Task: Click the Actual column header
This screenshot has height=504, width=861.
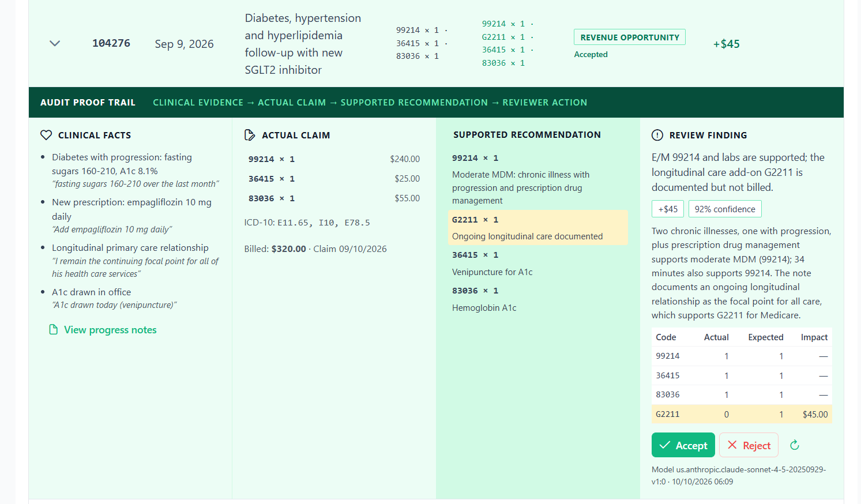Action: pyautogui.click(x=716, y=337)
